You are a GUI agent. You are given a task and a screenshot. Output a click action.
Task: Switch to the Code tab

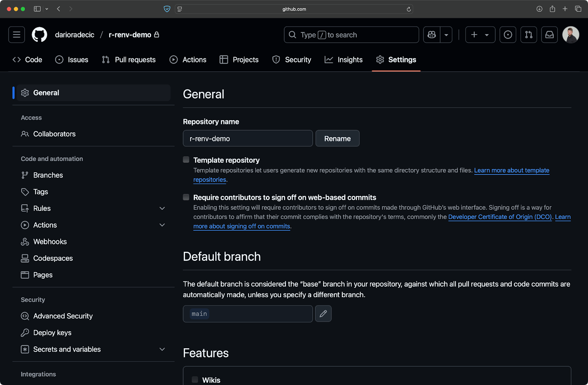coord(28,60)
